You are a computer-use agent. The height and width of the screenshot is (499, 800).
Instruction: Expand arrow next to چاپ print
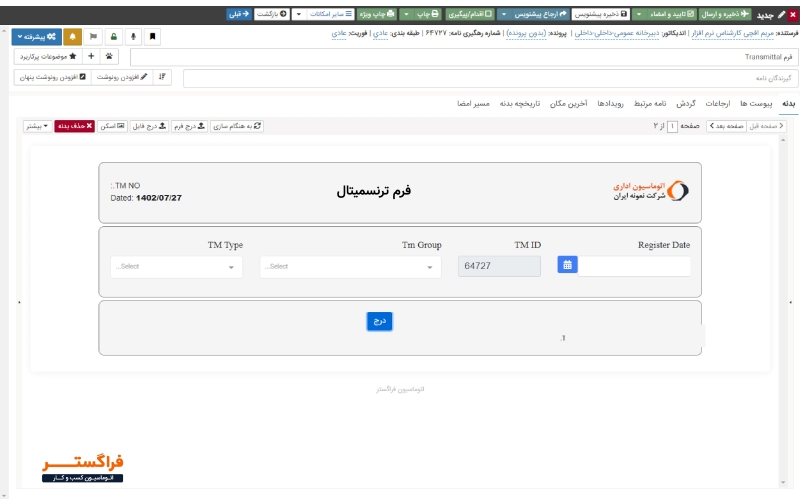coord(407,14)
